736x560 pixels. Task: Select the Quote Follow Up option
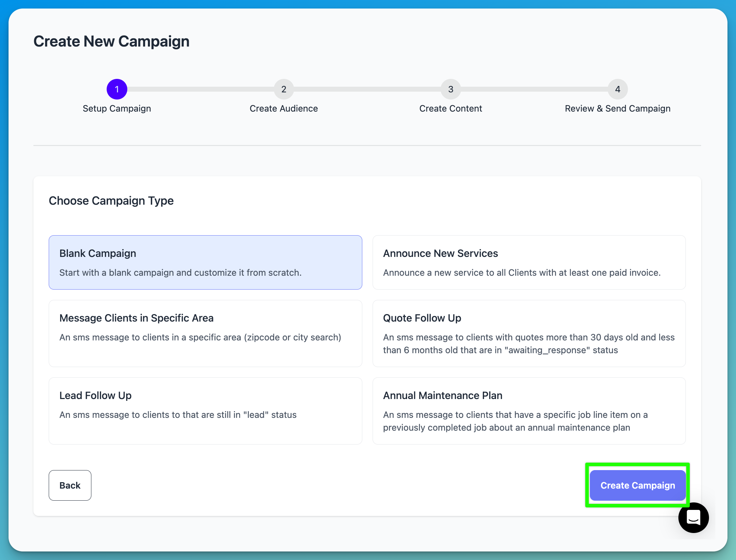point(529,333)
